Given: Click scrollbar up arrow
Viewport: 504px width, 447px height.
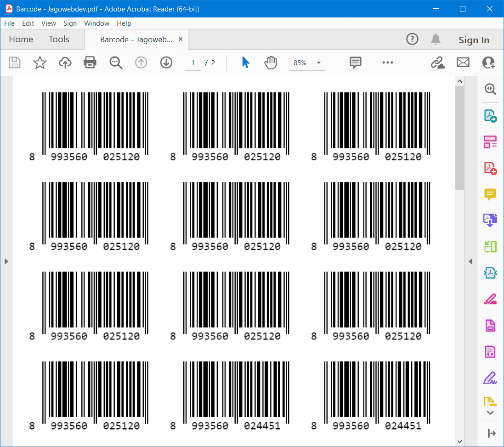Looking at the screenshot, I should pyautogui.click(x=459, y=81).
